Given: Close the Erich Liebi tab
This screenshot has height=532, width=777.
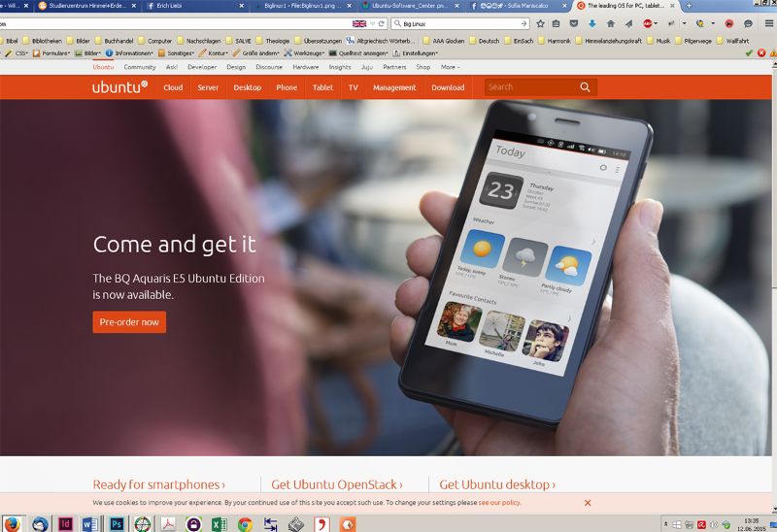Looking at the screenshot, I should pyautogui.click(x=241, y=6).
